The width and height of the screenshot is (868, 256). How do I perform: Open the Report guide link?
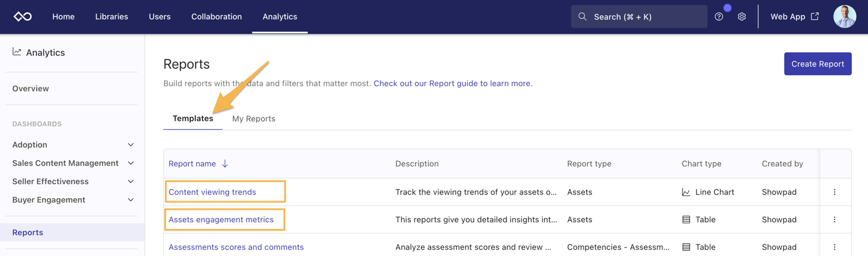point(452,83)
